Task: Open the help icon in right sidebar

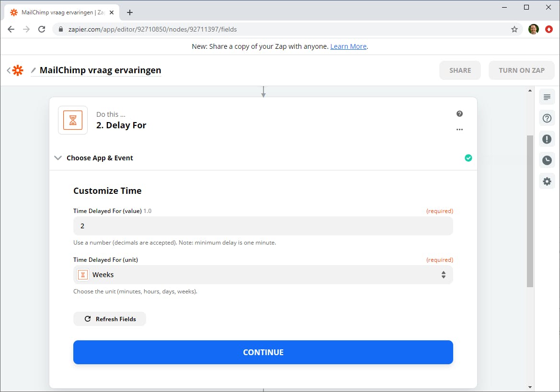Action: (547, 118)
